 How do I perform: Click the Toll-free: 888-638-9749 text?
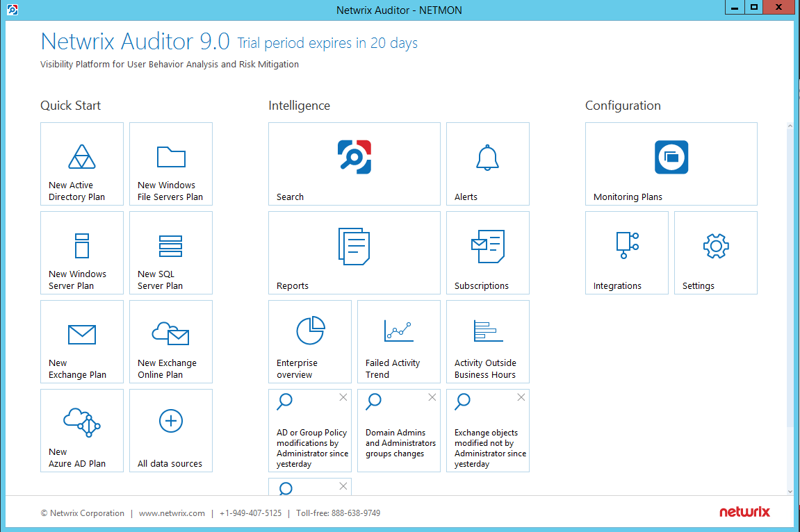pos(338,513)
